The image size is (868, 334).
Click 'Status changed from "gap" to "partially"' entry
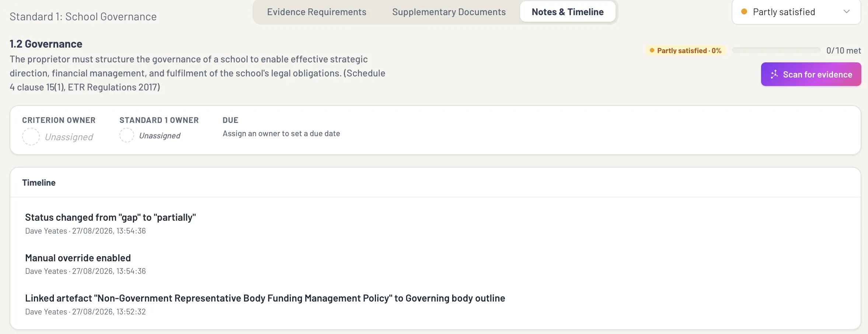pos(111,217)
